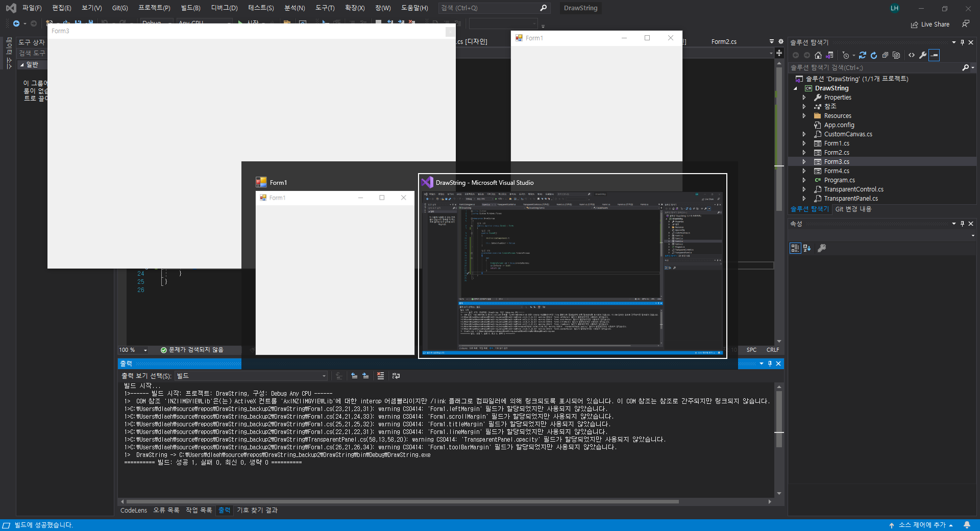Toggle Preview Selected Items button
Viewport: 980px width, 531px height.
point(934,55)
